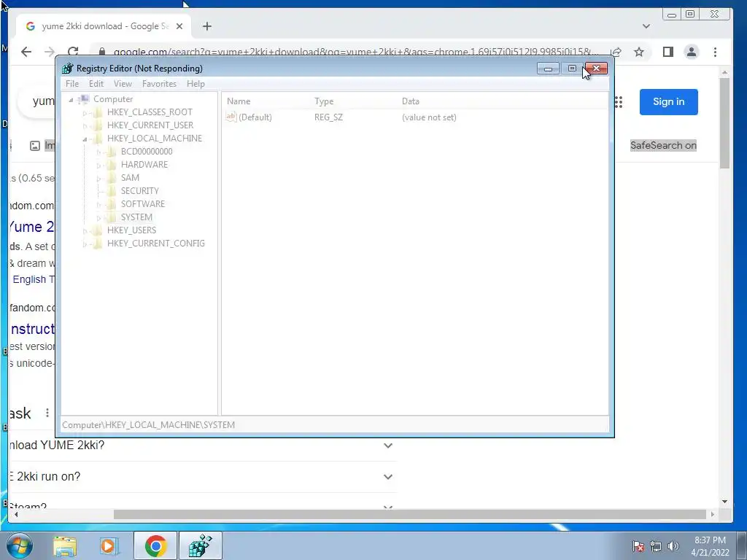
Task: Click the SECURITY key label
Action: pyautogui.click(x=139, y=191)
